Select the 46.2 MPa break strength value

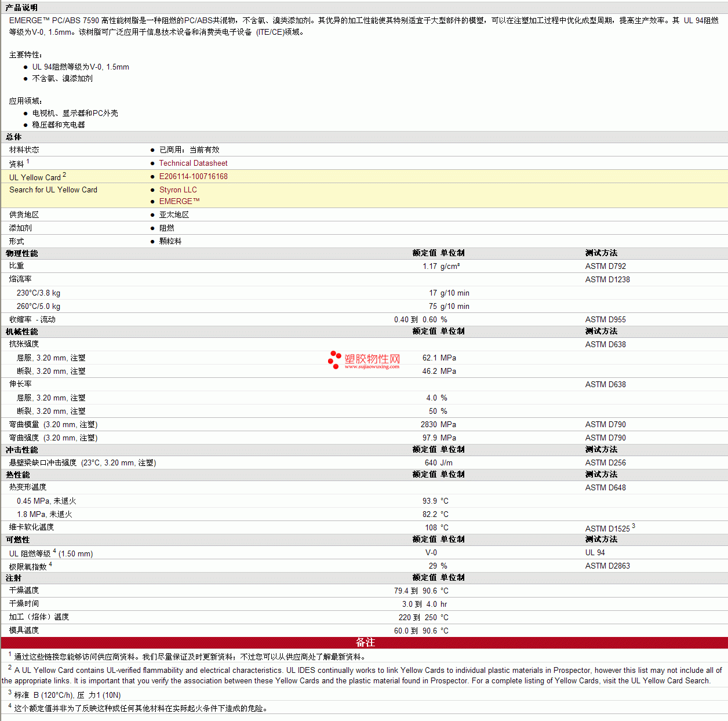(439, 372)
